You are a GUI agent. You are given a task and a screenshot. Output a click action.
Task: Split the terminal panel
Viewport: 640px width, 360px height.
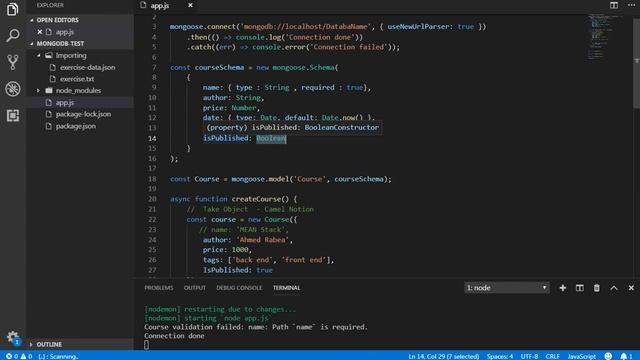point(580,288)
